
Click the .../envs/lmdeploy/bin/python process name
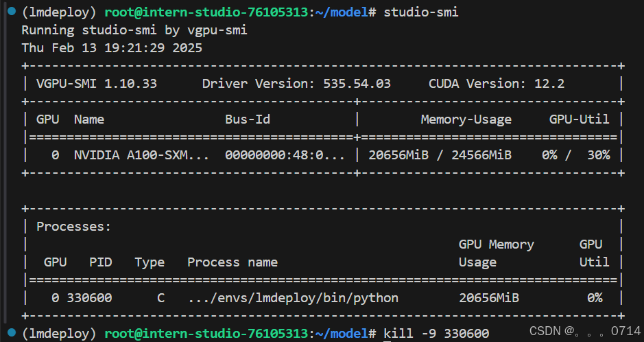[x=293, y=297]
